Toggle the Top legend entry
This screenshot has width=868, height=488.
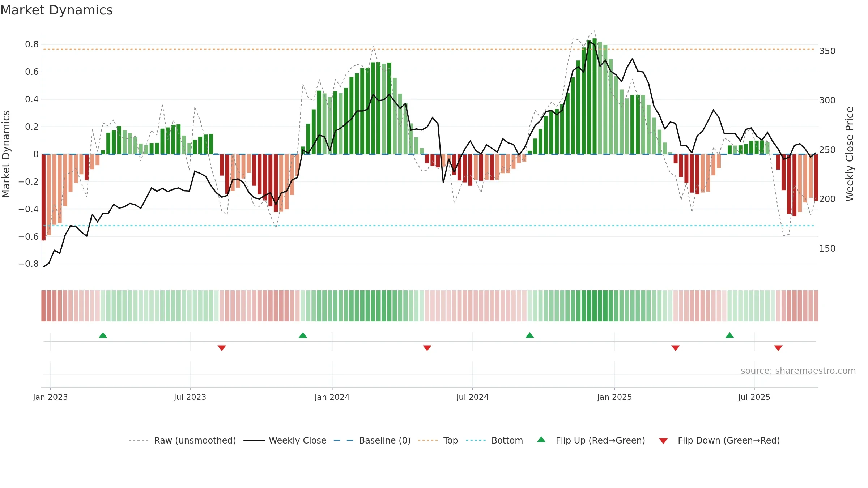click(438, 440)
